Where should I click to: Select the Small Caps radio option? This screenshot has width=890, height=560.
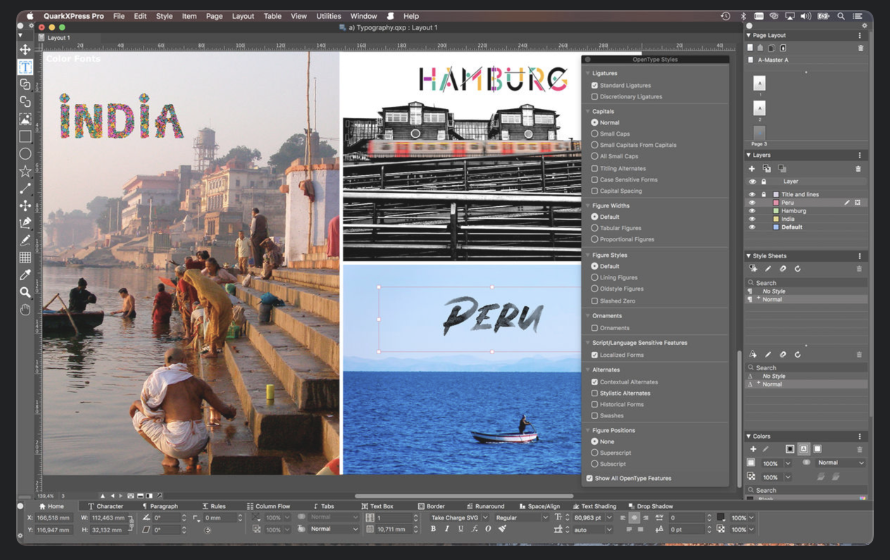[x=595, y=133]
